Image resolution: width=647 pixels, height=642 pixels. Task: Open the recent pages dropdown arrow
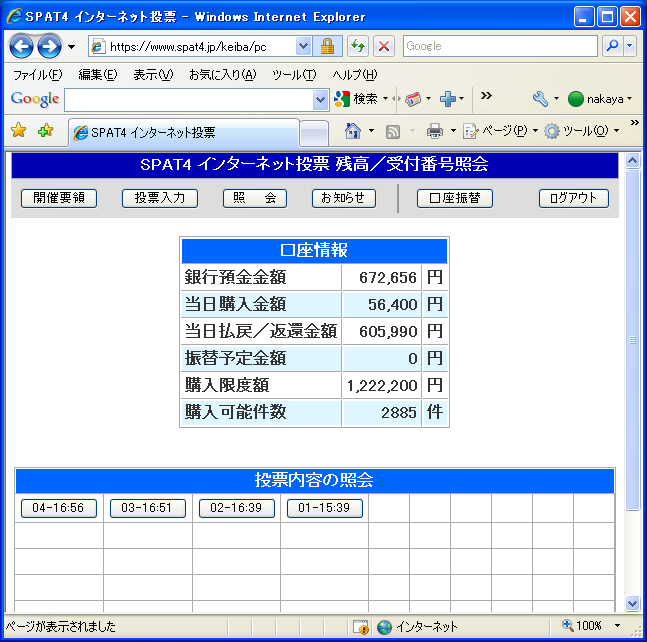coord(71,47)
